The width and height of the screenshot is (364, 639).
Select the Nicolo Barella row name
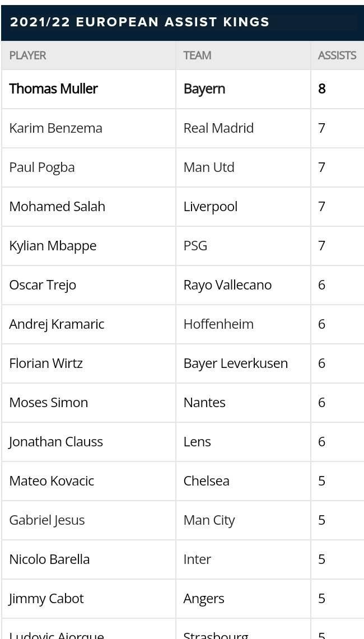coord(49,559)
